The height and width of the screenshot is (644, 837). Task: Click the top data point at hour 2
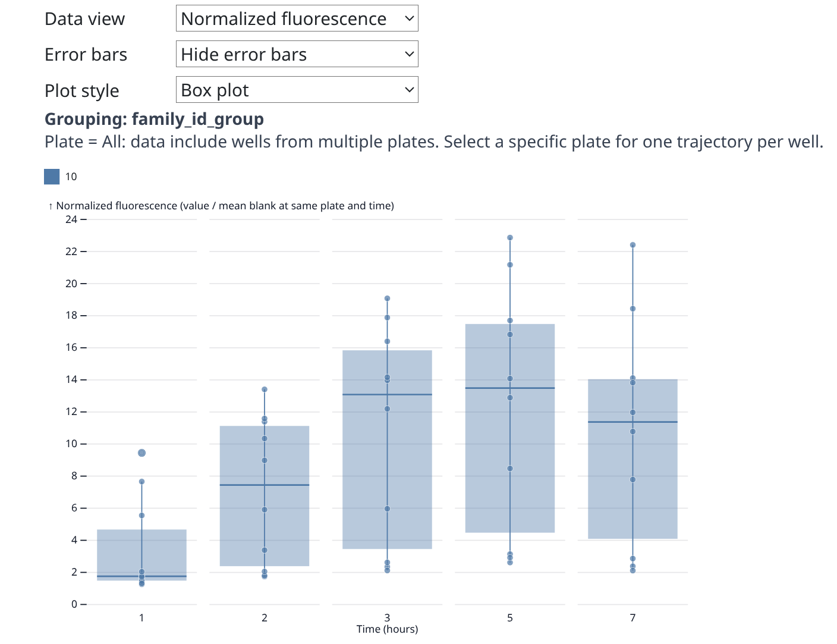pos(265,389)
